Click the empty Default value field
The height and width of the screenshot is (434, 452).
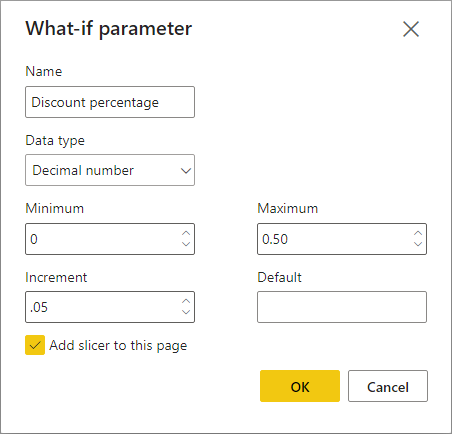pyautogui.click(x=342, y=307)
